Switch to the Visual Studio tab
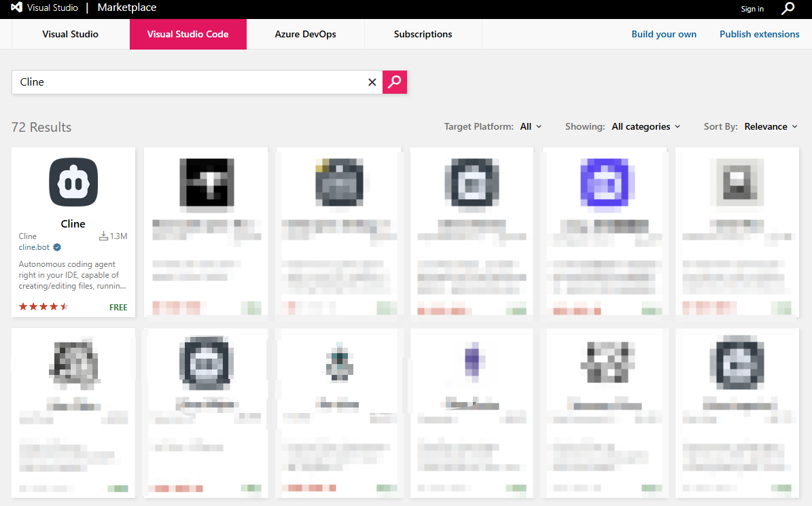The image size is (812, 506). (x=71, y=34)
